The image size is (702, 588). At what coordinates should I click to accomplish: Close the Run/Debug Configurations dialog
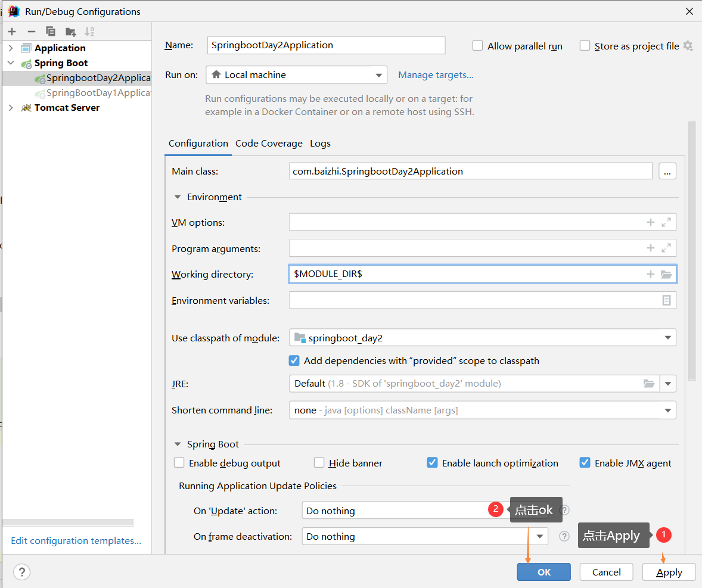click(689, 11)
